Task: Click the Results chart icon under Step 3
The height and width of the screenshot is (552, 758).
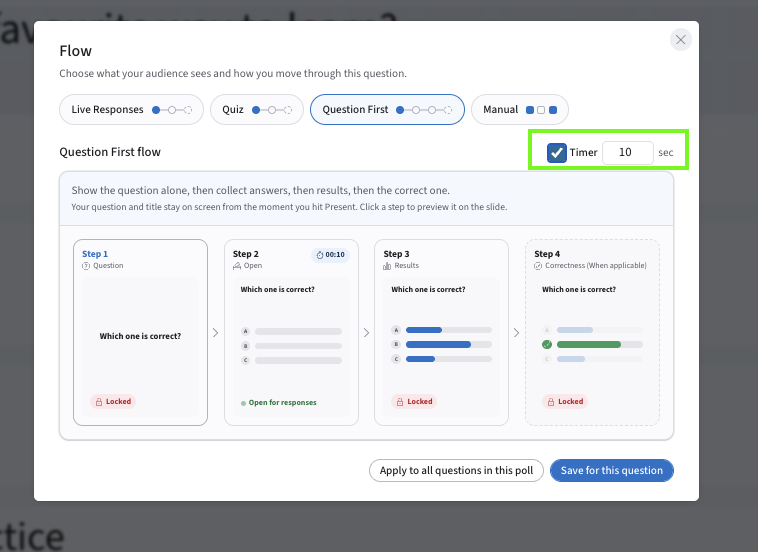Action: click(x=387, y=266)
